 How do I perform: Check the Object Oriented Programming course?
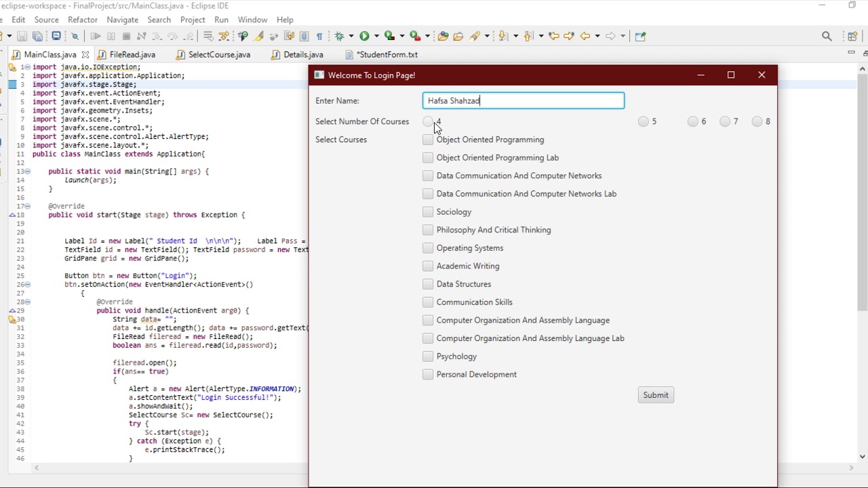click(x=428, y=140)
